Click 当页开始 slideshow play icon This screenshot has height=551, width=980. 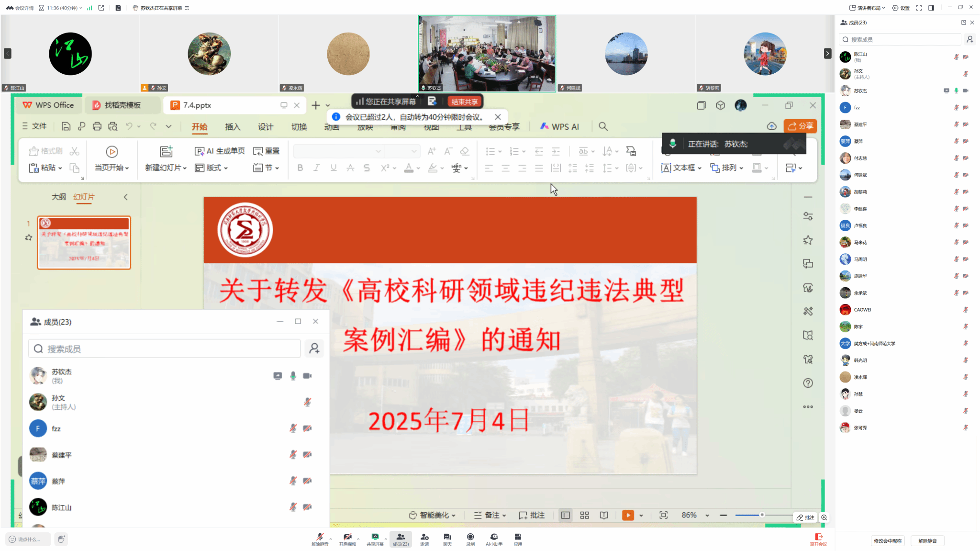[111, 152]
